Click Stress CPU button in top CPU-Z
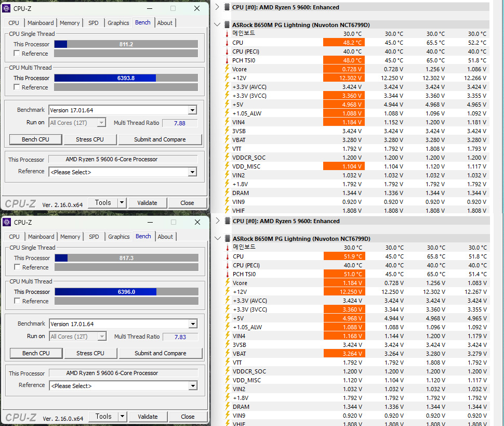 click(90, 139)
